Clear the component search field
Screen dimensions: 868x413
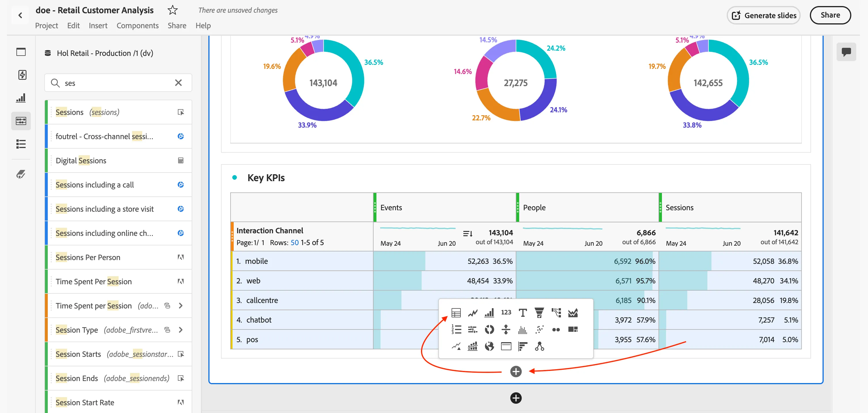(x=178, y=83)
